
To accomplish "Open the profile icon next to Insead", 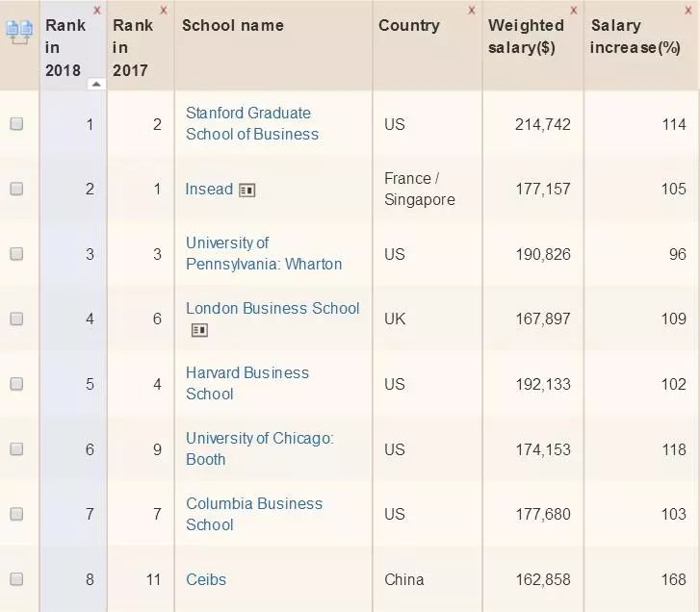I will pos(246,191).
